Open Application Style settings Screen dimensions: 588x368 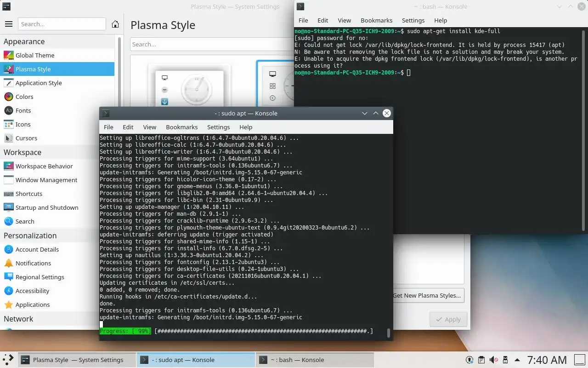pos(57,83)
